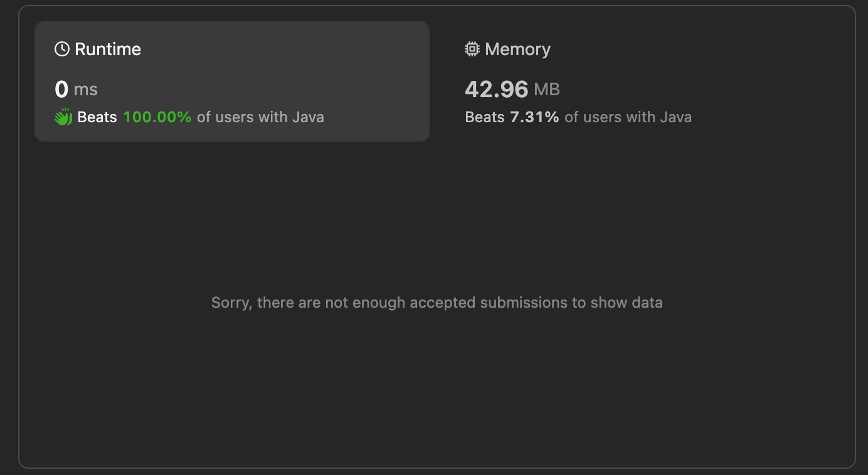This screenshot has height=475, width=868.
Task: Click the word Beats under Runtime
Action: pyautogui.click(x=97, y=117)
